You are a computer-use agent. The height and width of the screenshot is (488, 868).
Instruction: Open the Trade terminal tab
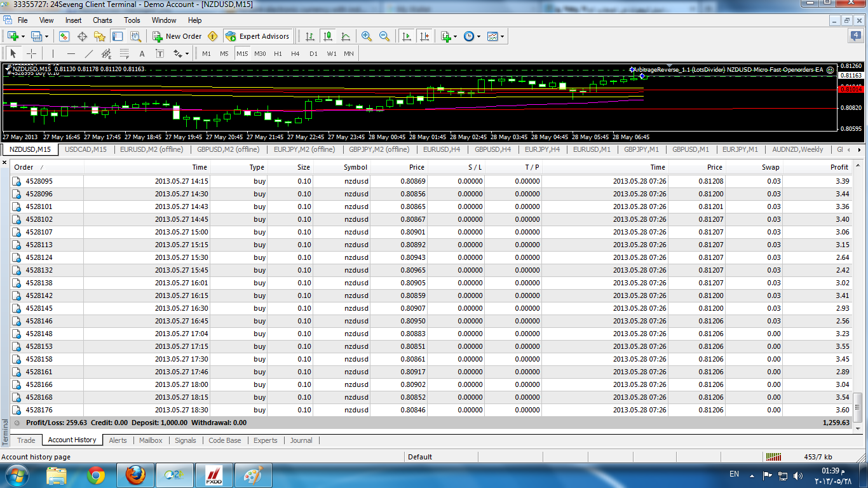point(26,440)
